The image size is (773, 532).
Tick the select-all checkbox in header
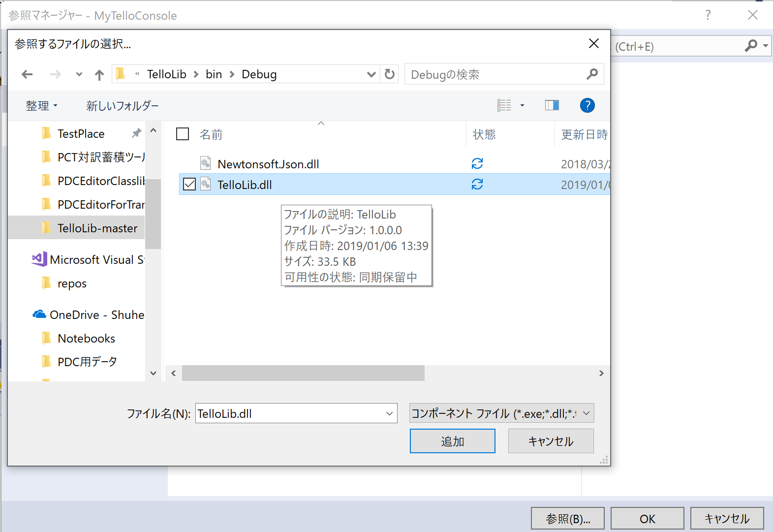point(183,134)
